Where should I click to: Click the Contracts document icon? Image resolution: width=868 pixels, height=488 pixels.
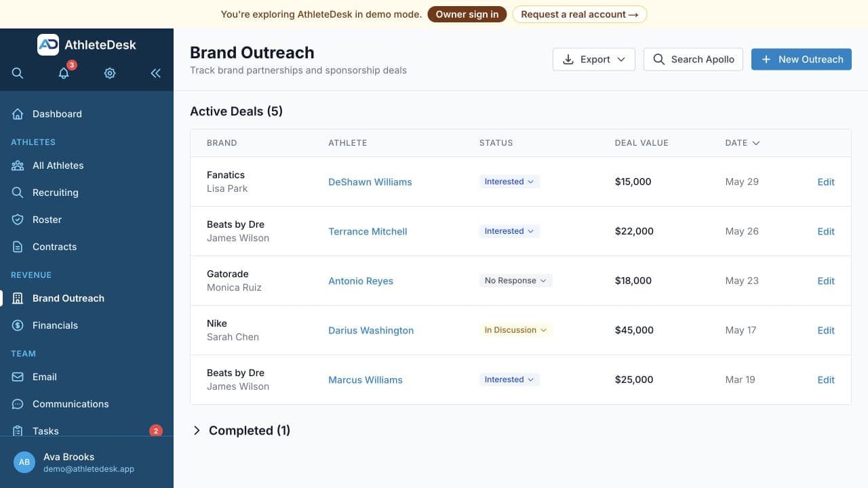pyautogui.click(x=18, y=247)
